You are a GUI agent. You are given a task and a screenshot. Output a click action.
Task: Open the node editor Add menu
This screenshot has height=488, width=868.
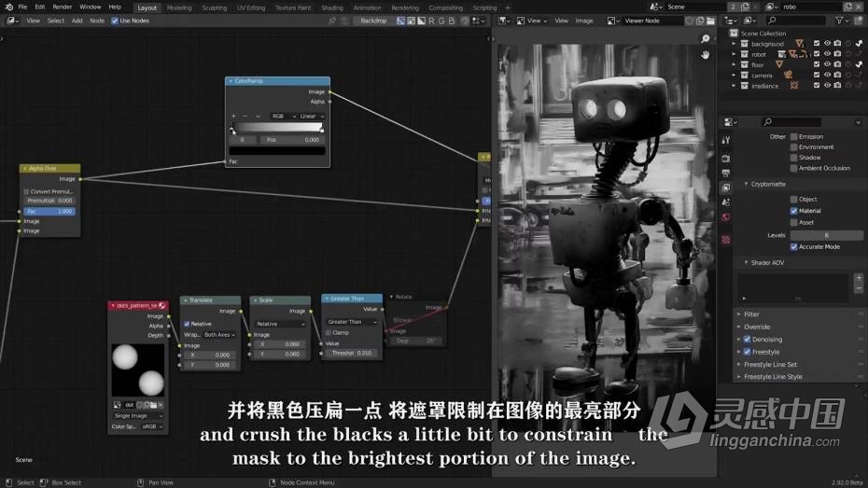(x=77, y=21)
